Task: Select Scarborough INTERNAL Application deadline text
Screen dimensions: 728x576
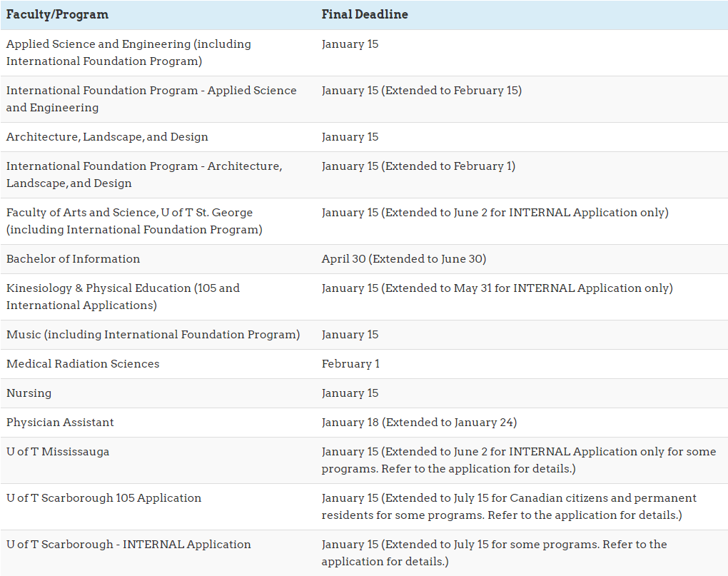Action: pyautogui.click(x=495, y=552)
